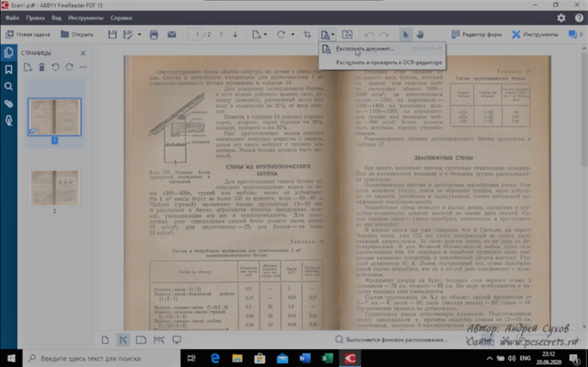Open Microsoft Edge from the taskbar
This screenshot has height=367, width=588.
coord(215,358)
